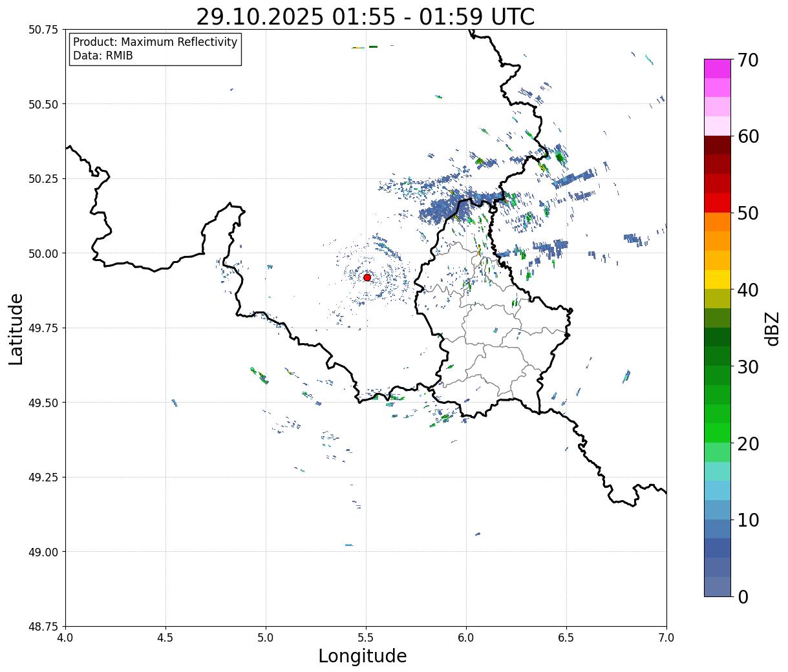788x672 pixels.
Task: Click the red station marker dot
Action: coord(367,277)
